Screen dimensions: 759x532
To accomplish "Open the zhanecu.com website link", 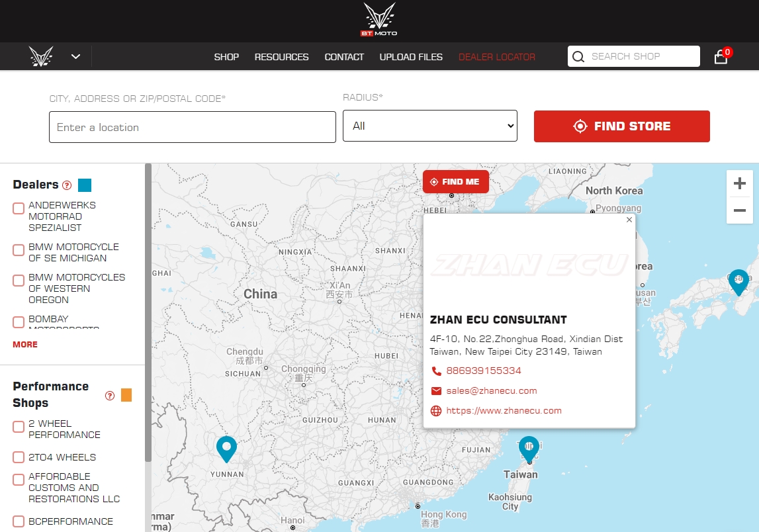I will [x=504, y=410].
